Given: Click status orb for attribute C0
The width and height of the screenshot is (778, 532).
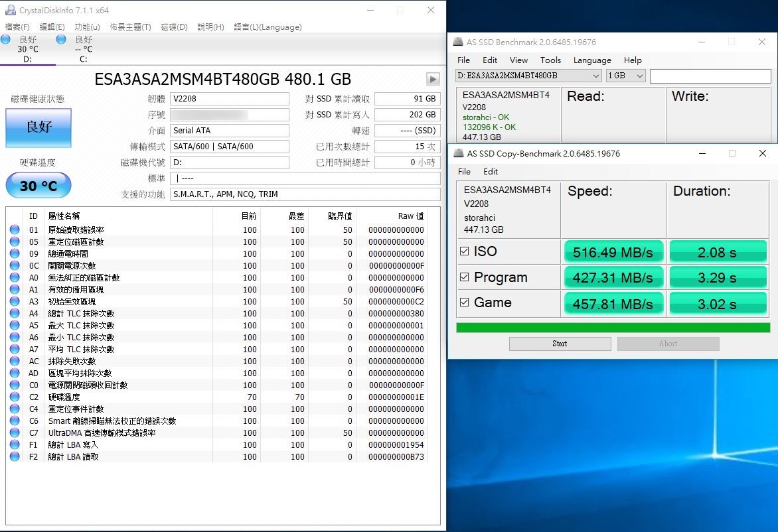Looking at the screenshot, I should [x=15, y=385].
